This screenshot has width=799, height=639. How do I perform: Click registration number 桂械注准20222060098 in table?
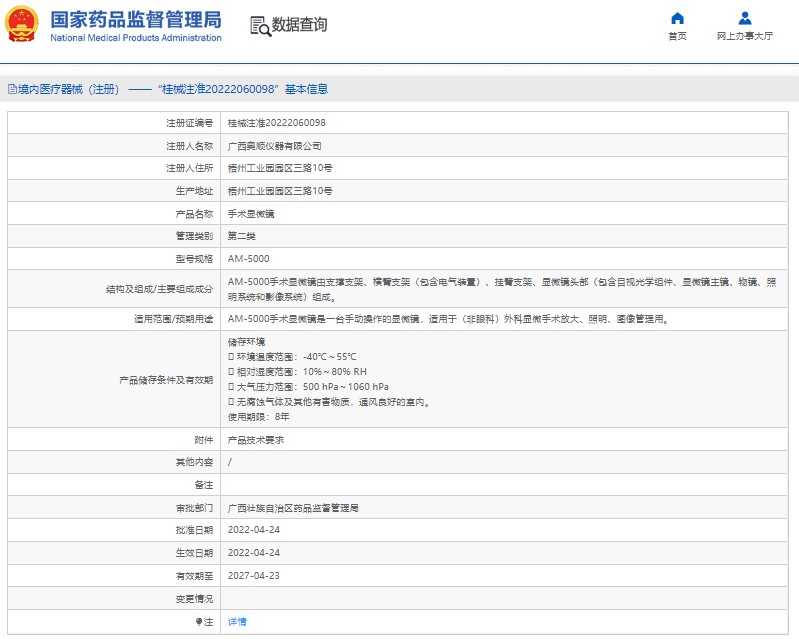[x=276, y=123]
